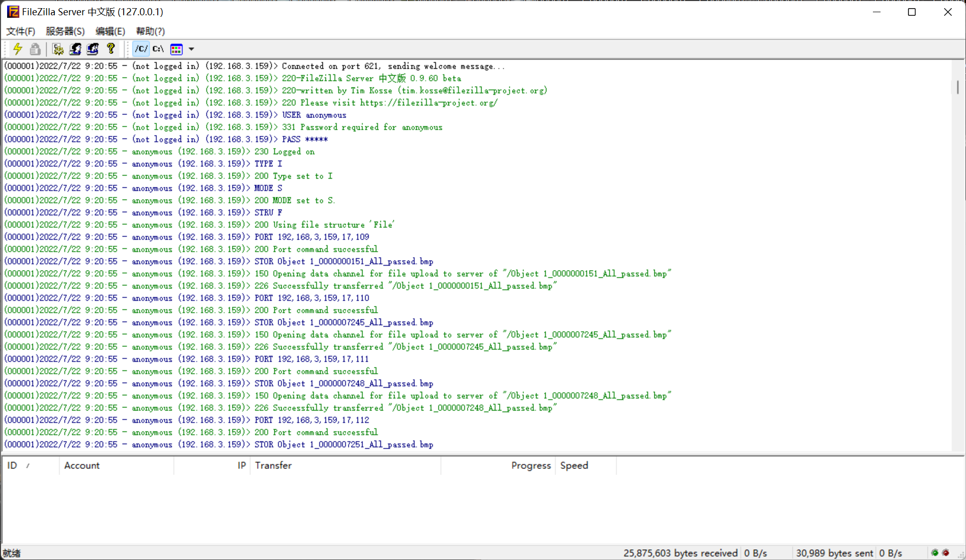Select the '331 Password required for anonymous' line
Image resolution: width=966 pixels, height=560 pixels.
point(224,127)
